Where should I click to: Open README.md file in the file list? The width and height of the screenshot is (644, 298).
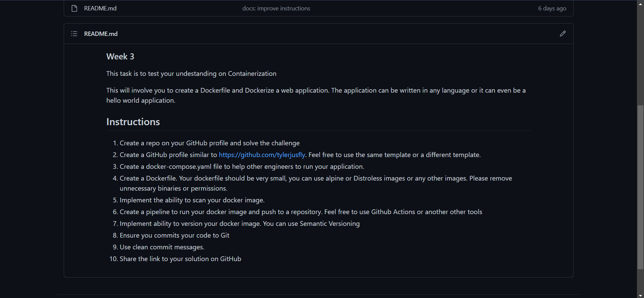(x=100, y=8)
